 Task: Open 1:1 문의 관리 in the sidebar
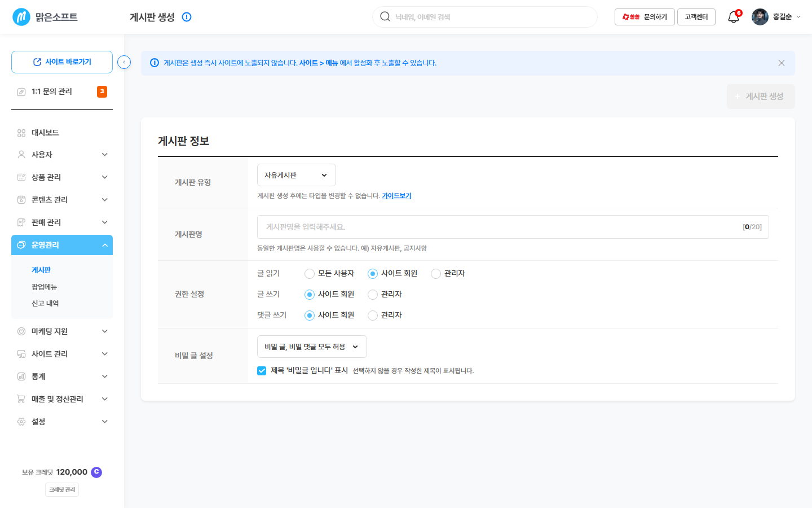coord(52,91)
